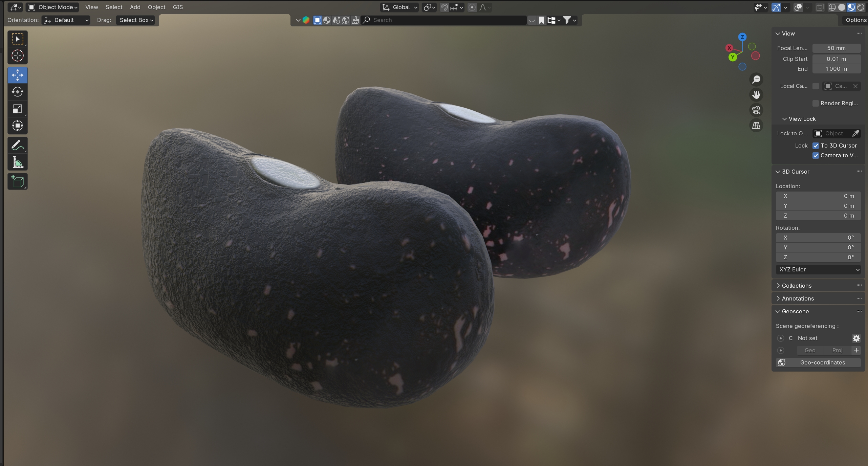The width and height of the screenshot is (868, 466).
Task: Expand the Collections panel
Action: tap(797, 286)
